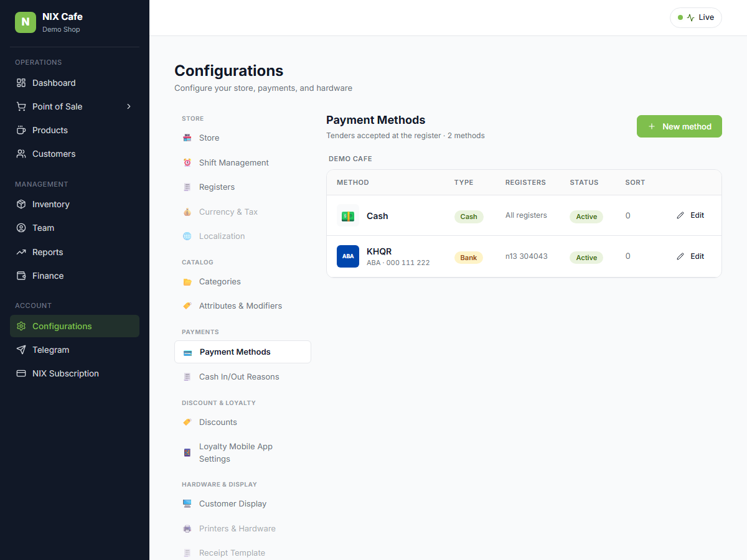
Task: Go to Products page
Action: (x=75, y=130)
